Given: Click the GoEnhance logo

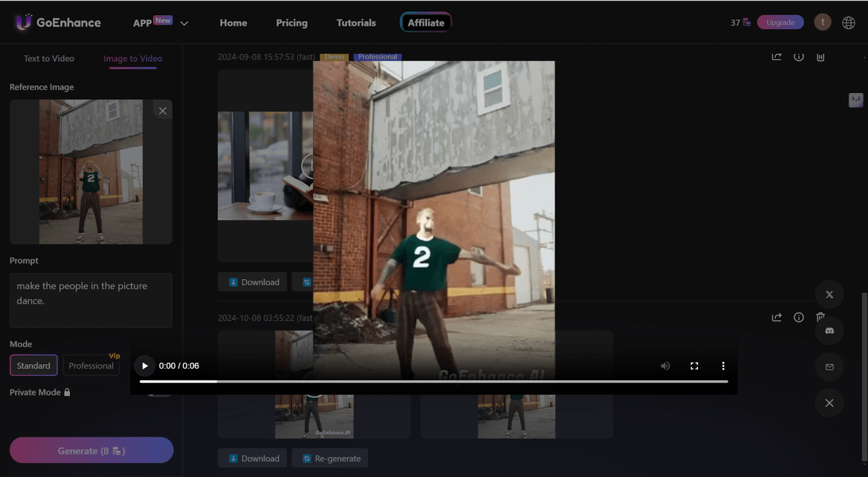Looking at the screenshot, I should [58, 22].
